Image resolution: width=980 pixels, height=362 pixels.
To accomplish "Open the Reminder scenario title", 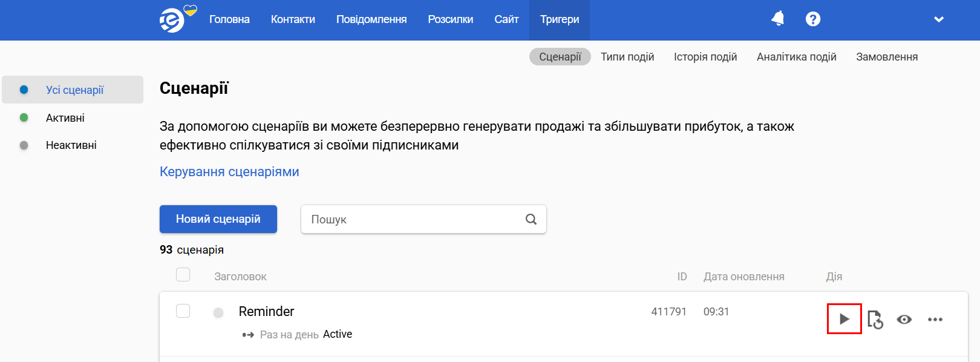I will pos(266,311).
